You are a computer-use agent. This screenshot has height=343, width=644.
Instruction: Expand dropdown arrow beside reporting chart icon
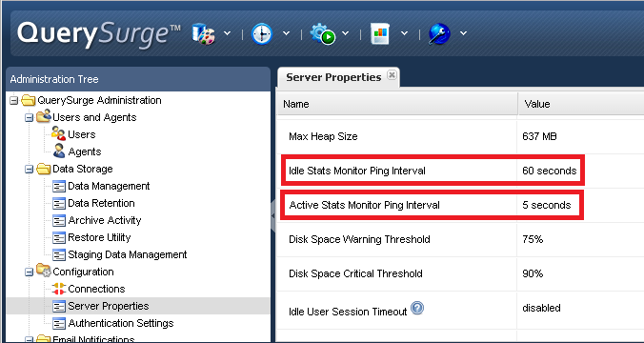pyautogui.click(x=405, y=33)
